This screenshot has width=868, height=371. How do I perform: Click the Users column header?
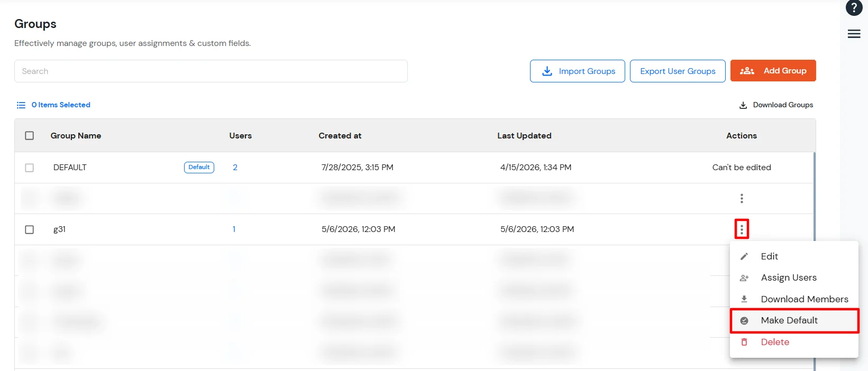pos(241,136)
